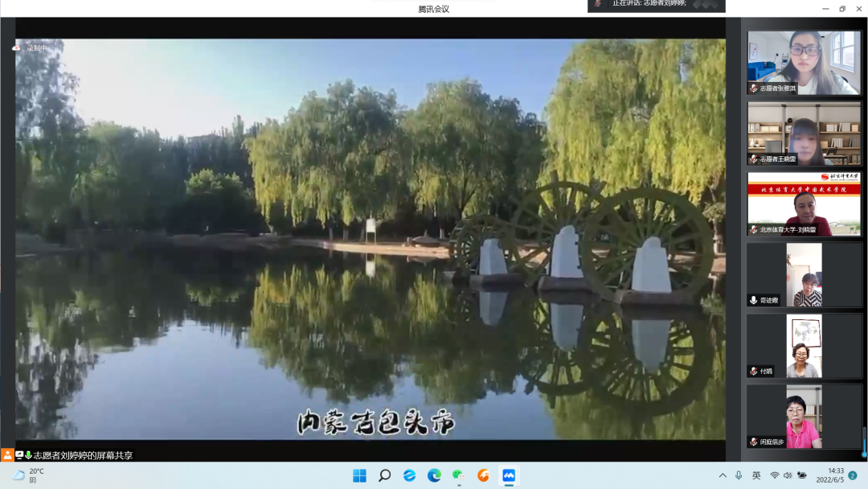Toggle the 英 input language indicator
868x489 pixels.
click(x=756, y=475)
